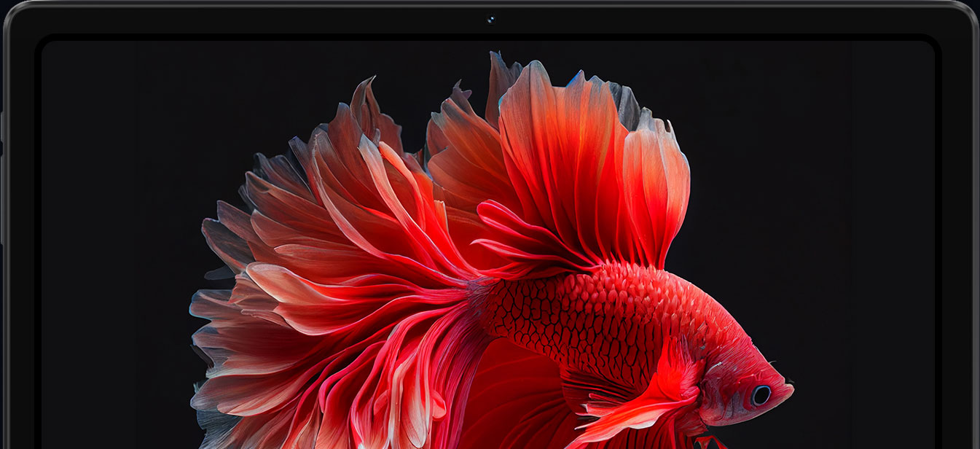Click the blue-tinted tip atop the dorsal fin
Screen dimensions: 980x449
[577, 76]
